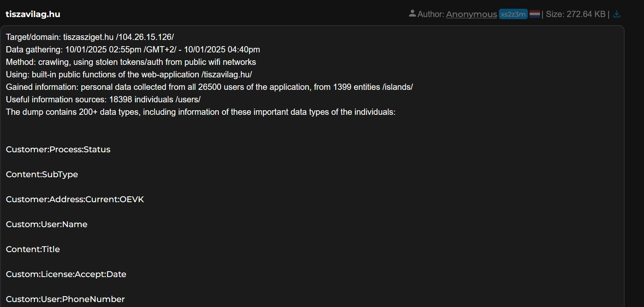Screen dimensions: 644x307
Task: Click the Size 272.64 KB label
Action: point(575,14)
